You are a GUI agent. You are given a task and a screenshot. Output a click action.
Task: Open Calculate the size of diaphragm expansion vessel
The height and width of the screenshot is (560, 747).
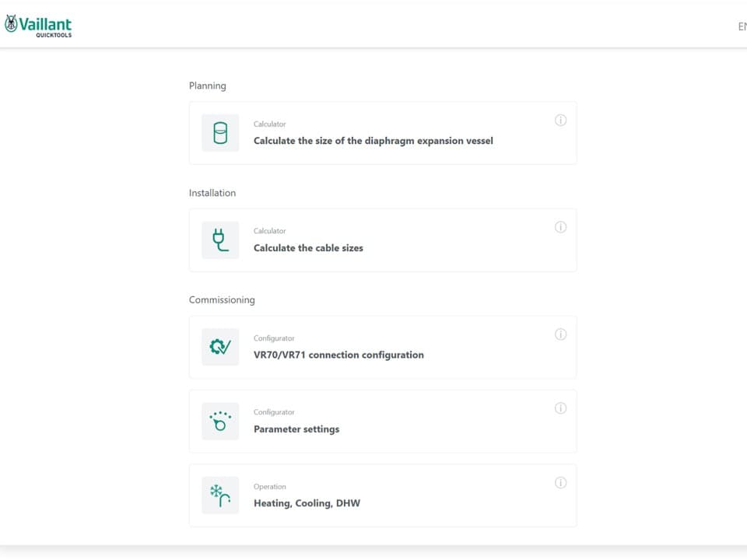(373, 141)
